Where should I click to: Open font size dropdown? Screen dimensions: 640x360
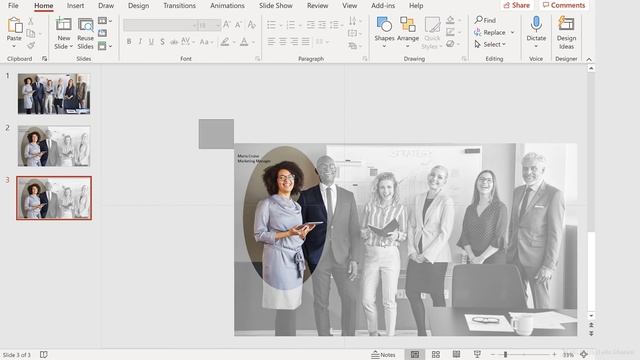pyautogui.click(x=218, y=25)
